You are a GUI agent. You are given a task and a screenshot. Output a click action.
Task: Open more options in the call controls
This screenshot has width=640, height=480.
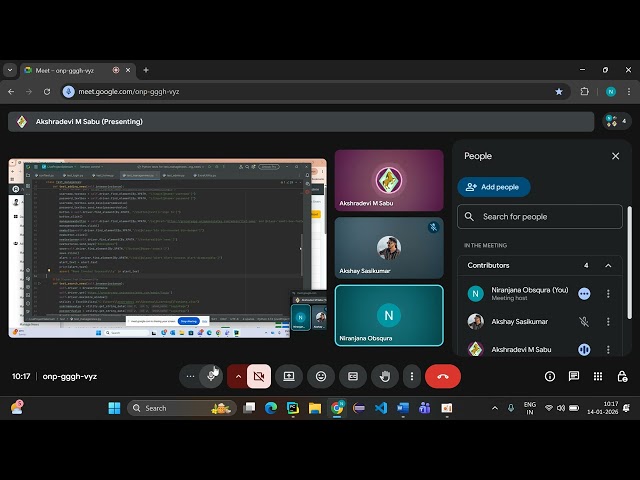click(x=411, y=376)
